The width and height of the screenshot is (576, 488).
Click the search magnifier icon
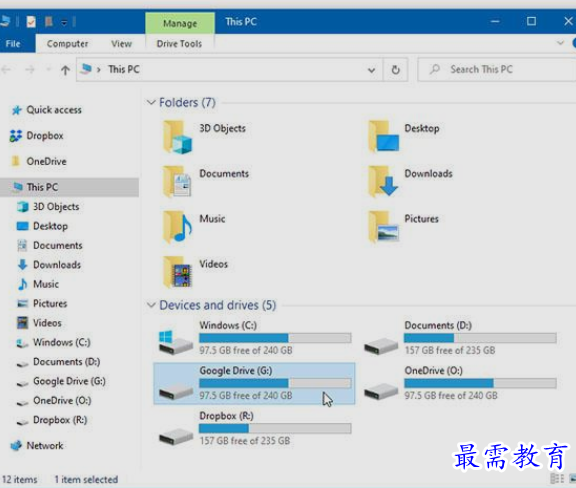pyautogui.click(x=435, y=69)
